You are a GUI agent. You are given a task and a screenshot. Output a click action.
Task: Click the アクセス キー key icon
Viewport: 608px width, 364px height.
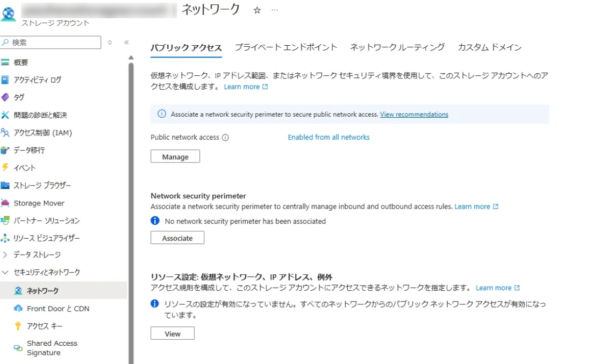point(18,326)
